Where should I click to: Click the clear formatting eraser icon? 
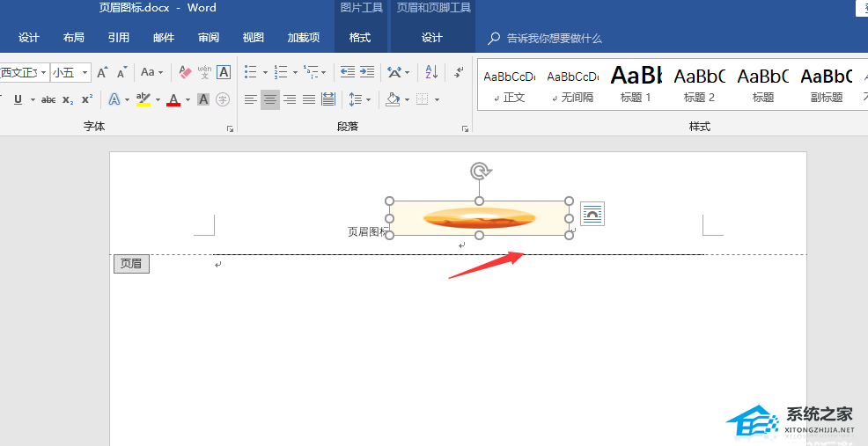(185, 72)
